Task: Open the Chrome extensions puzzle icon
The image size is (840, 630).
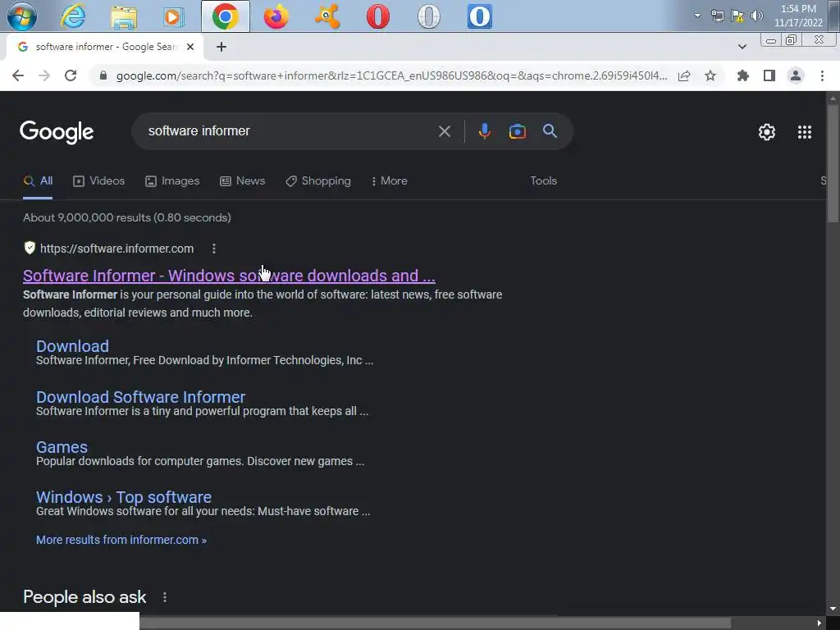Action: pyautogui.click(x=743, y=75)
